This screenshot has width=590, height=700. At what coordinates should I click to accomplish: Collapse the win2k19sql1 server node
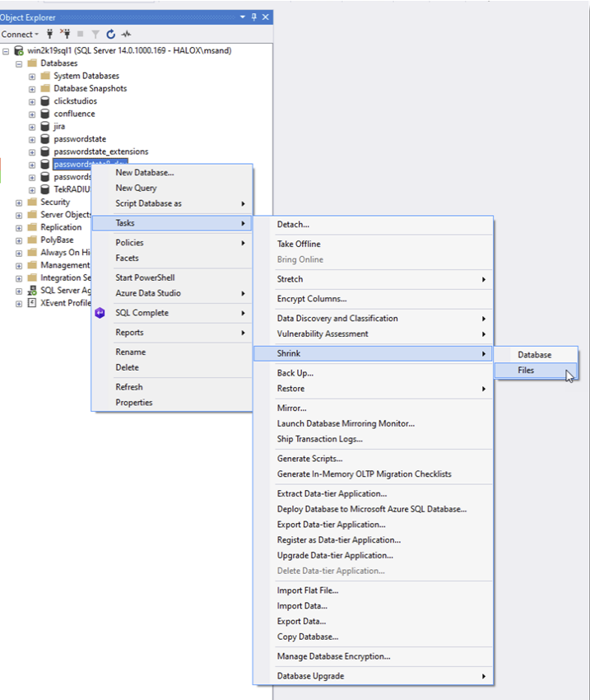tap(6, 51)
